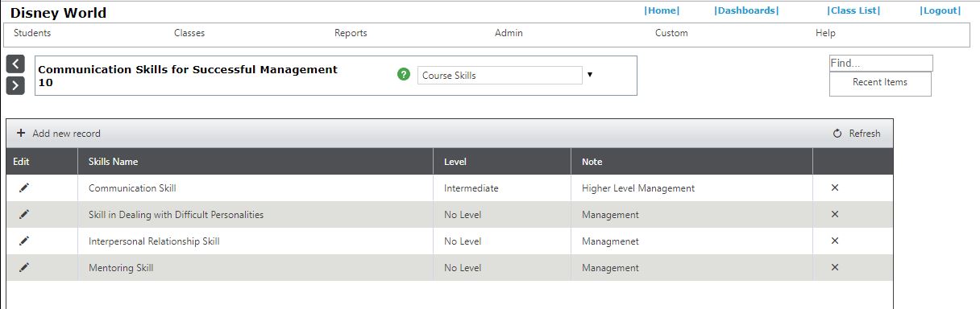Open the Course Skills combo box
The height and width of the screenshot is (309, 980).
(x=500, y=75)
